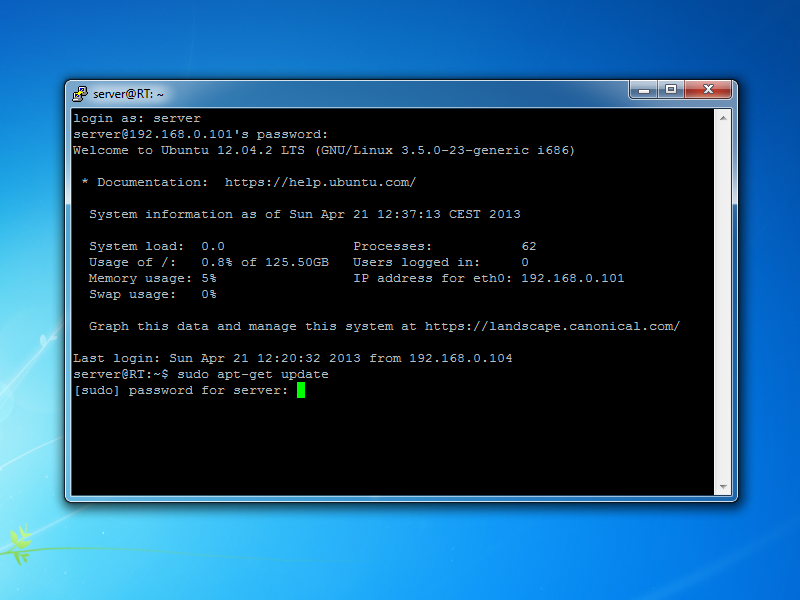Minimize the PuTTY terminal window
The height and width of the screenshot is (600, 800).
coord(643,90)
